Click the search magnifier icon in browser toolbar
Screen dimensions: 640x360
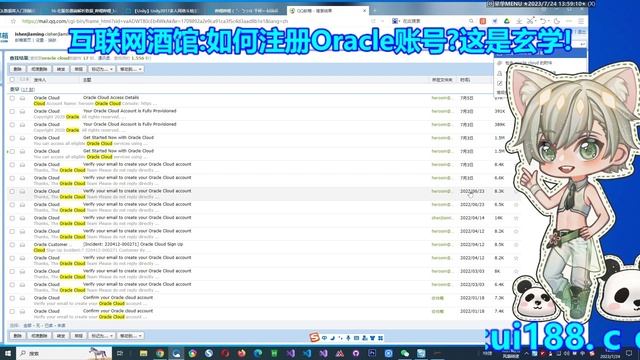coord(471,21)
